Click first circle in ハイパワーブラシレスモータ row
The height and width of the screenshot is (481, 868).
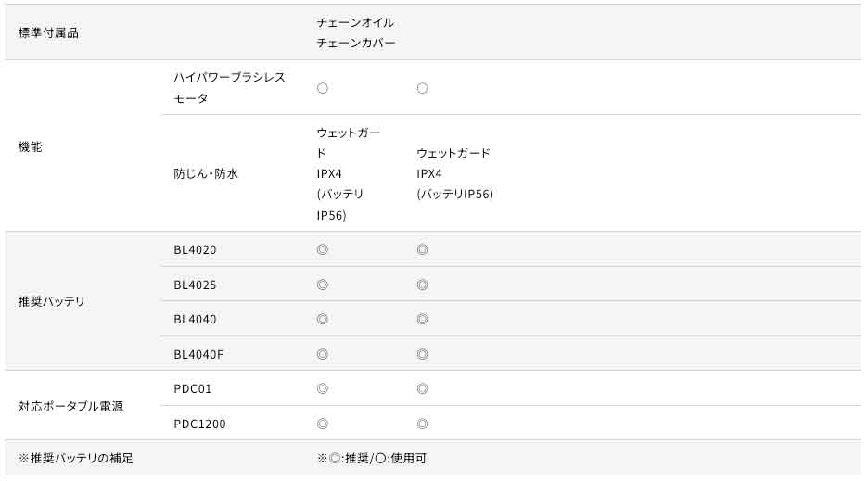(323, 88)
